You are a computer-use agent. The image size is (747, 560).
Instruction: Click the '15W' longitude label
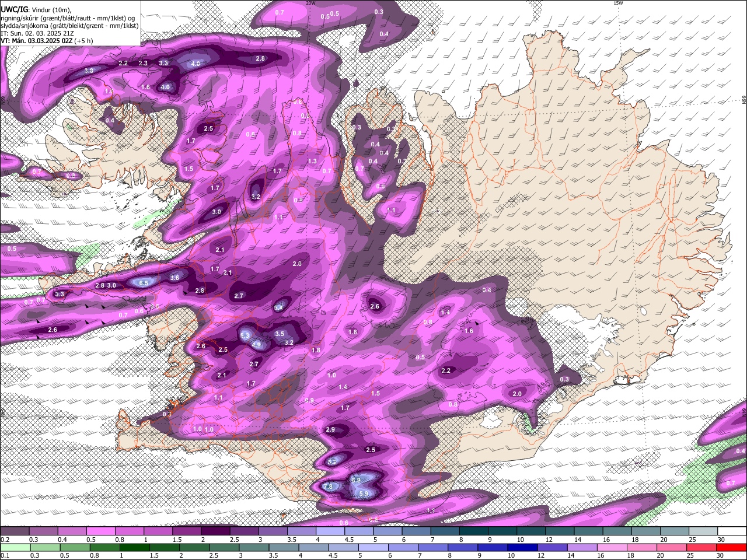click(618, 3)
